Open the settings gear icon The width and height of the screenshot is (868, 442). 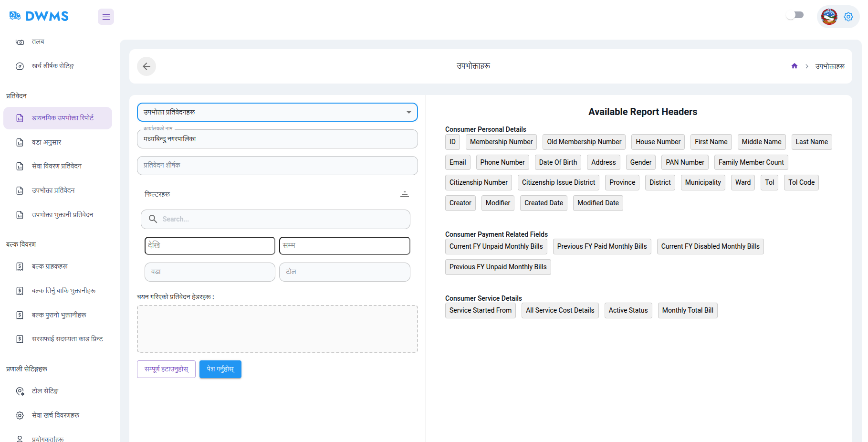click(848, 17)
